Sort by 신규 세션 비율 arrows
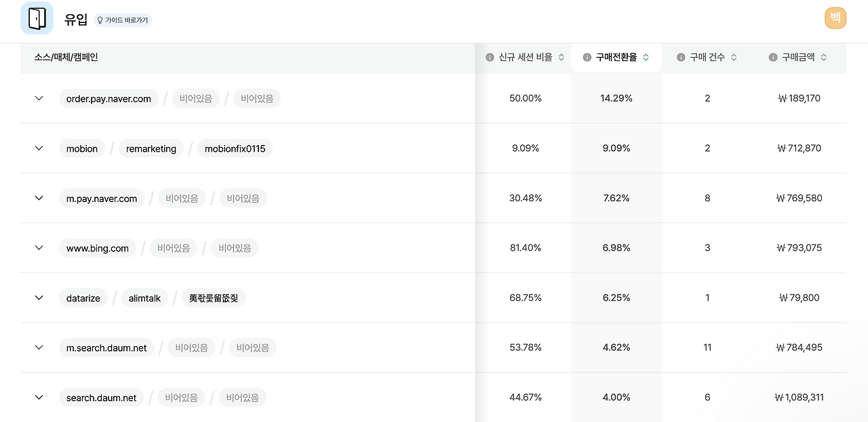 [561, 58]
